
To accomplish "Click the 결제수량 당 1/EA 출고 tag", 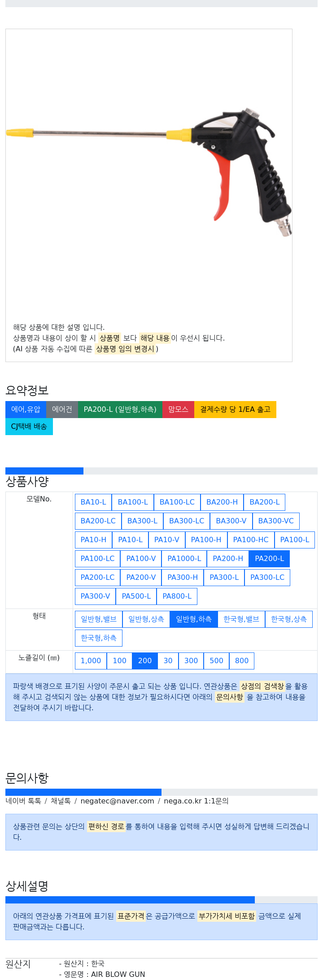I will [235, 410].
